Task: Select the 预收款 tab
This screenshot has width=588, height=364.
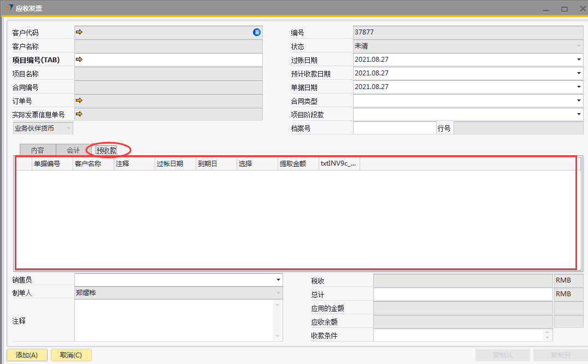Action: [107, 150]
